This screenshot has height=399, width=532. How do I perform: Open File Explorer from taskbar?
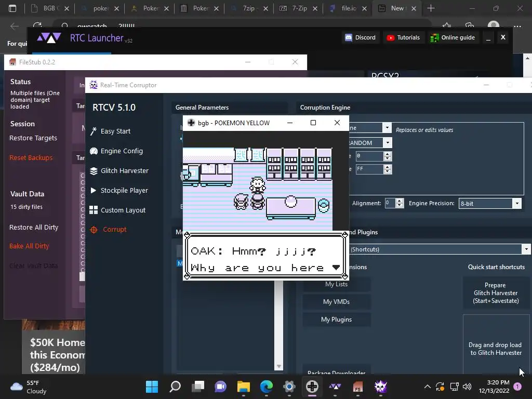point(243,387)
